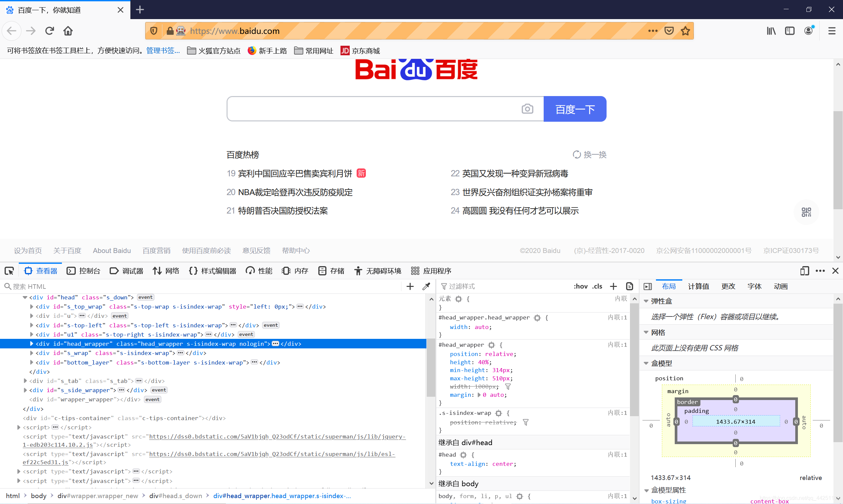Switch to the 调试器 tab
Screen dimensions: 843x504
pos(126,271)
